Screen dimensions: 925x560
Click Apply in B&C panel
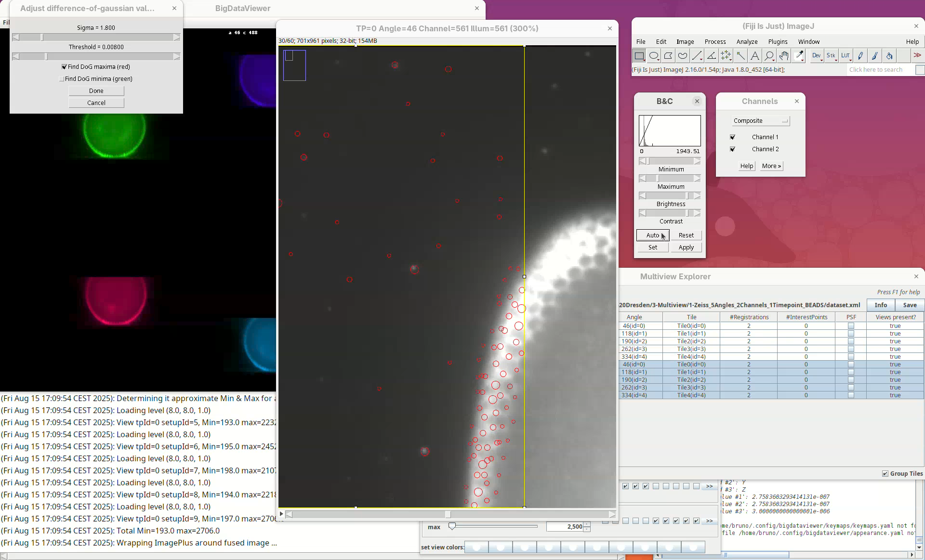click(686, 247)
